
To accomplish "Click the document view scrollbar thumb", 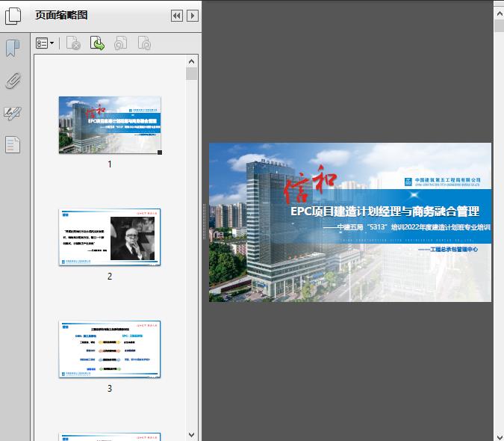I will (x=500, y=25).
